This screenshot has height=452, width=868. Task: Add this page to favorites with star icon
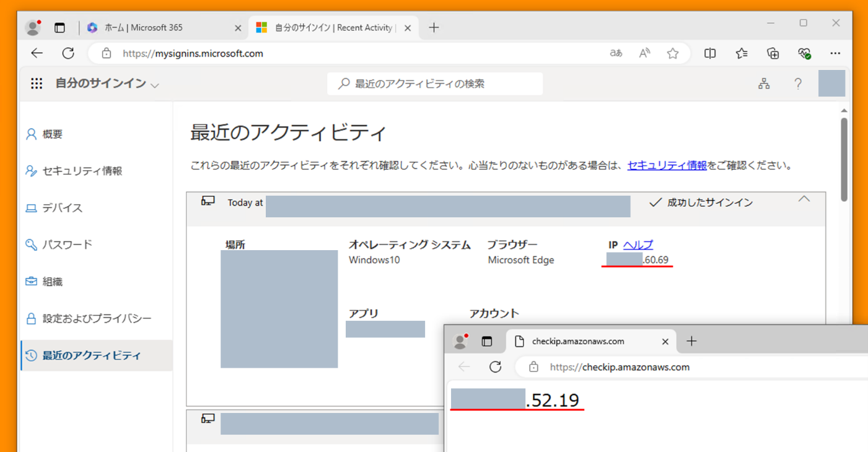pyautogui.click(x=673, y=53)
